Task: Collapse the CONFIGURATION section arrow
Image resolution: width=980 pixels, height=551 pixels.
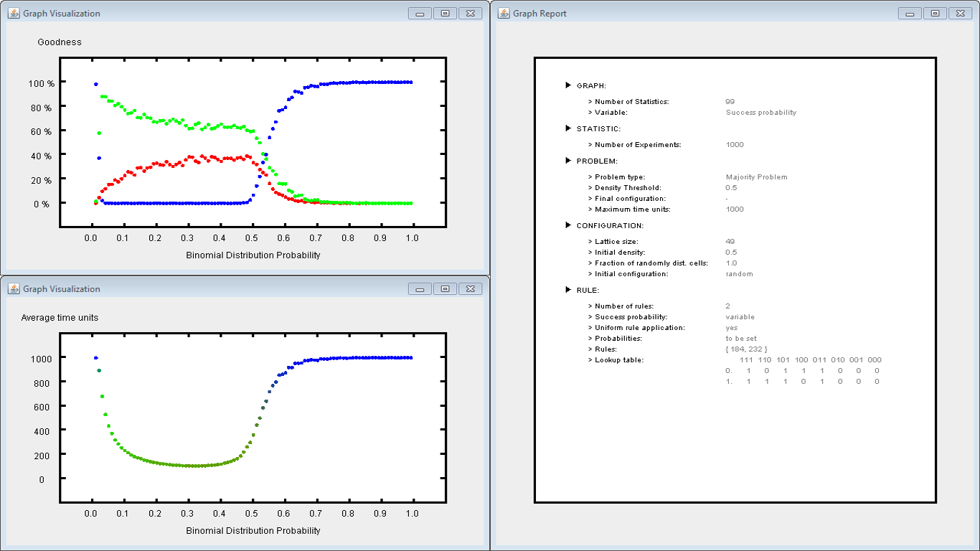Action: 568,225
